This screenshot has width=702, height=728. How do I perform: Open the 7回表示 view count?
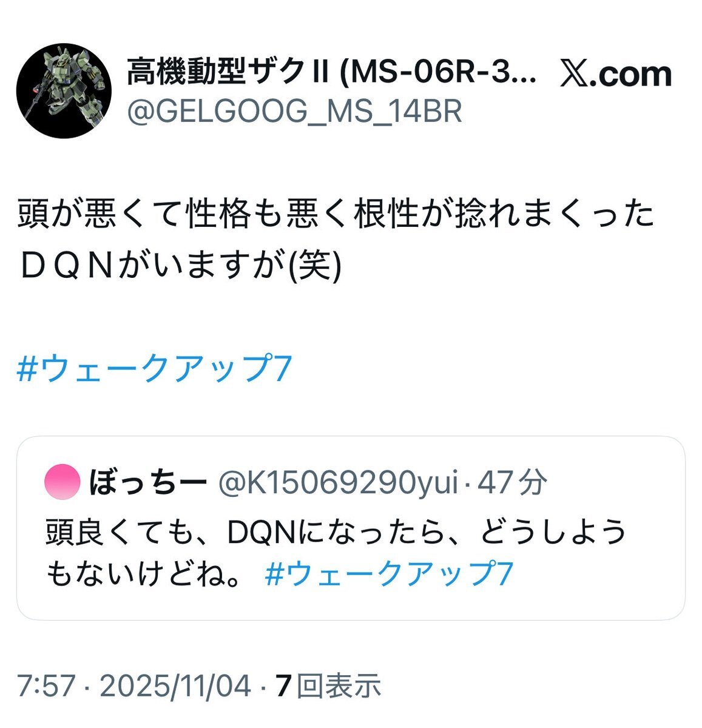[328, 686]
